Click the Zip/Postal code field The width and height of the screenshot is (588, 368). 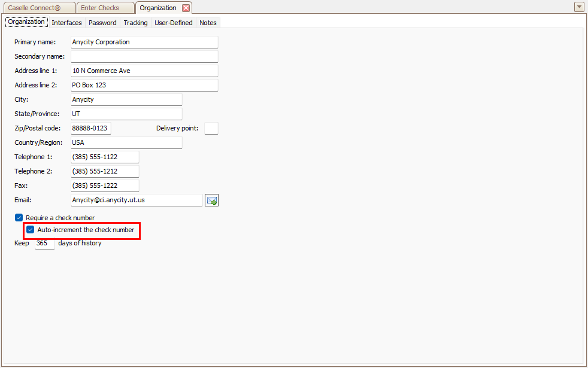tap(91, 129)
